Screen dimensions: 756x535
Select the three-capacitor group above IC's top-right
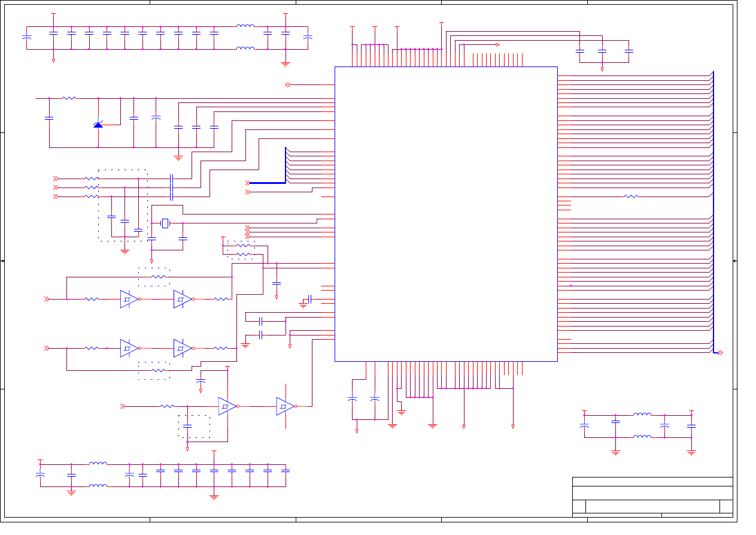coord(602,52)
